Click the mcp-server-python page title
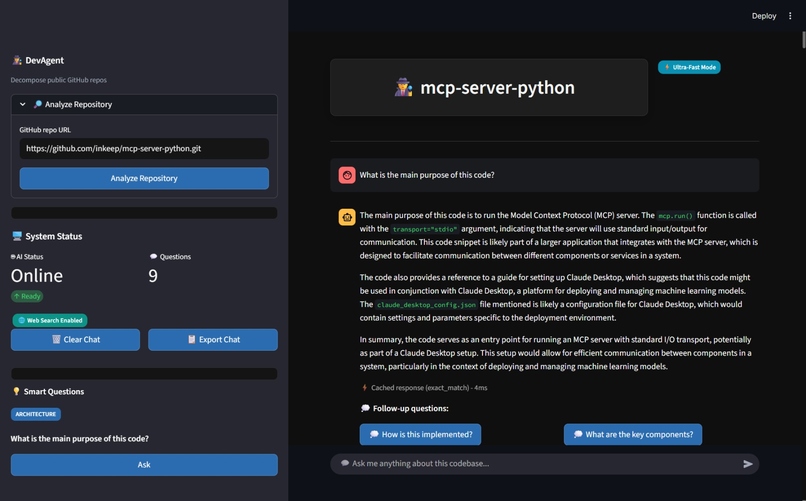 (498, 87)
